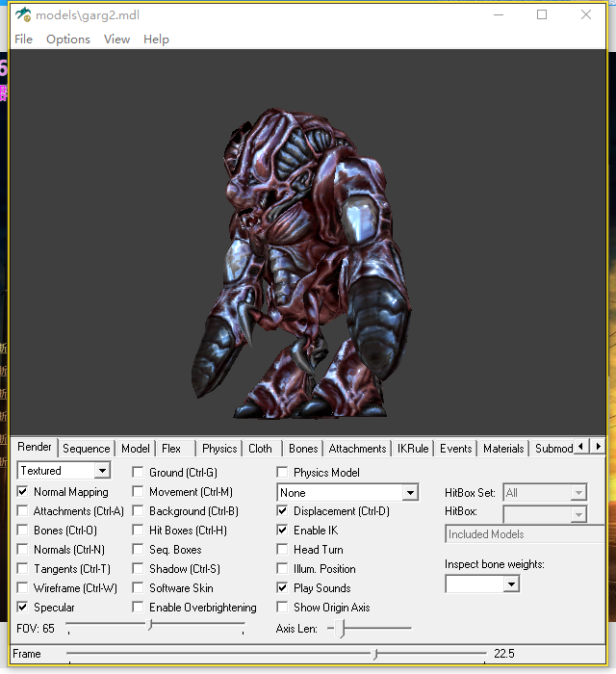Click the Frame slider handle
The width and height of the screenshot is (616, 674).
[x=374, y=654]
